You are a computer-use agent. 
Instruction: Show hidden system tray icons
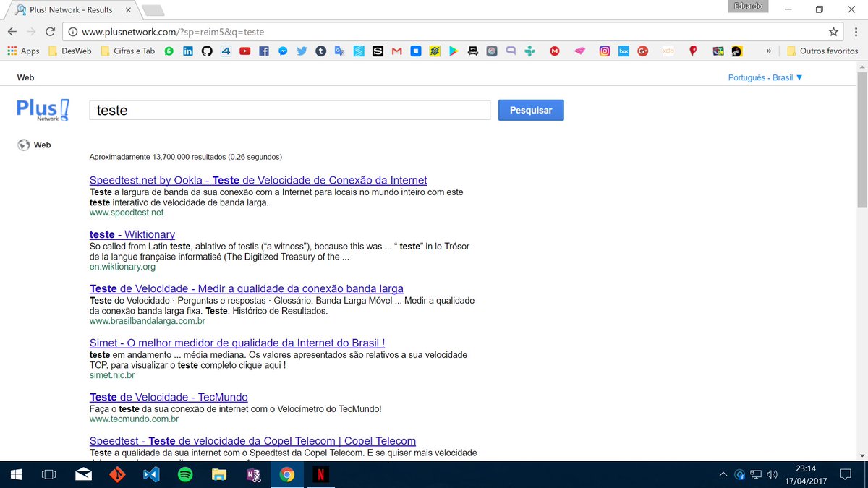723,475
